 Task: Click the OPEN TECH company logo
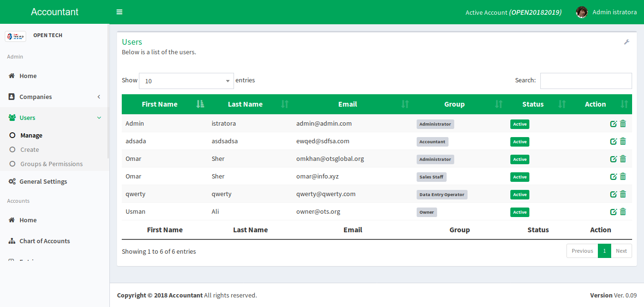15,36
